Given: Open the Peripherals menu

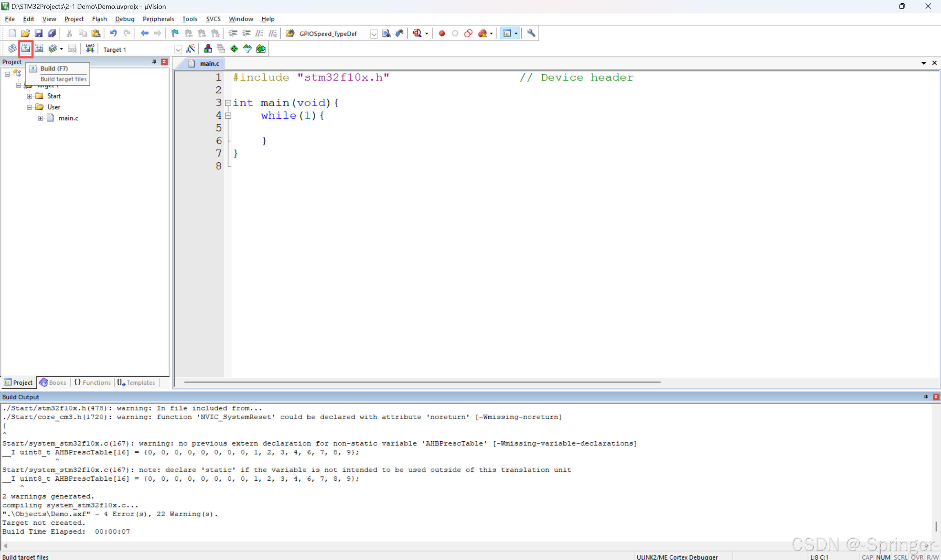Looking at the screenshot, I should (158, 19).
